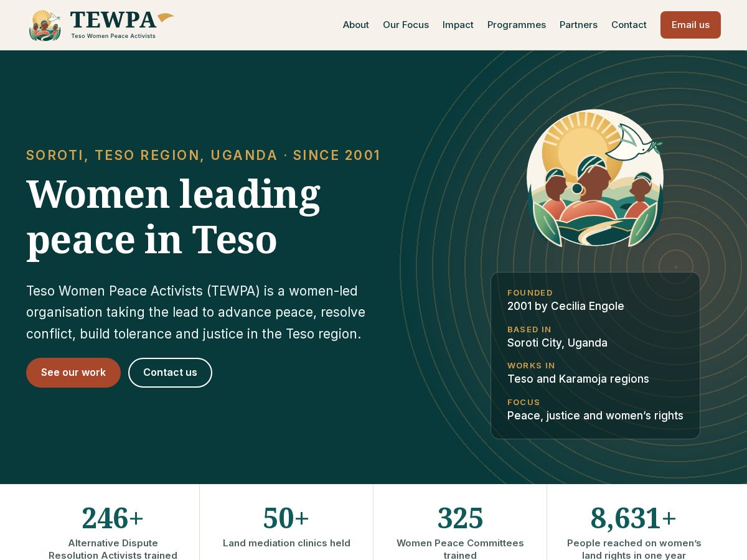Image resolution: width=747 pixels, height=560 pixels.
Task: Open the About menu item
Action: (x=356, y=25)
